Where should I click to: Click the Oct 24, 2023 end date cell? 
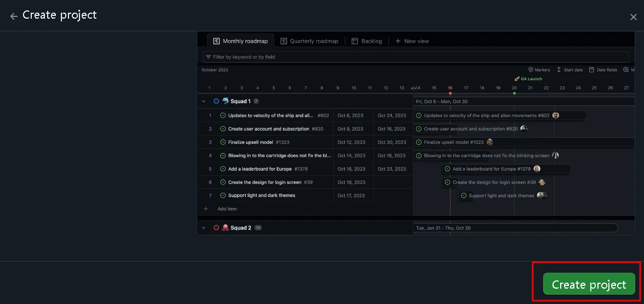pos(393,116)
